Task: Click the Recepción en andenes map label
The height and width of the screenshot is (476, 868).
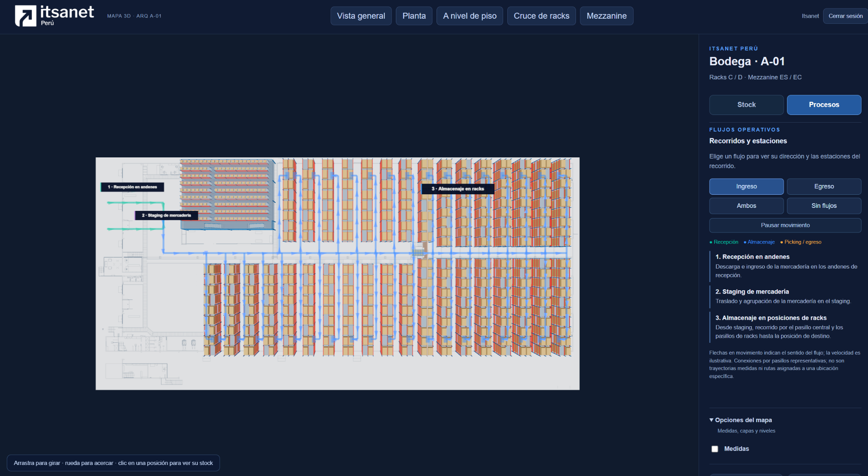Action: click(x=132, y=187)
